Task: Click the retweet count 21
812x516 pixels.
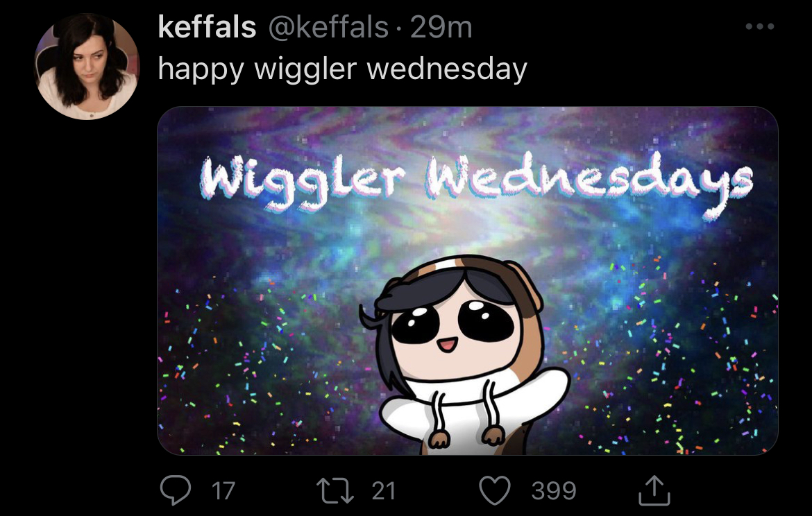Action: point(384,490)
